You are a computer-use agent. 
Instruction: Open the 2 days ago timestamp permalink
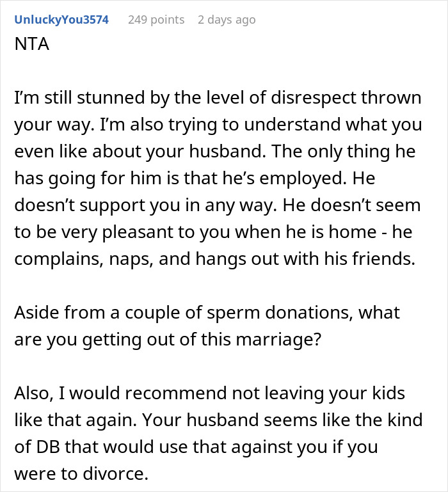(x=227, y=20)
